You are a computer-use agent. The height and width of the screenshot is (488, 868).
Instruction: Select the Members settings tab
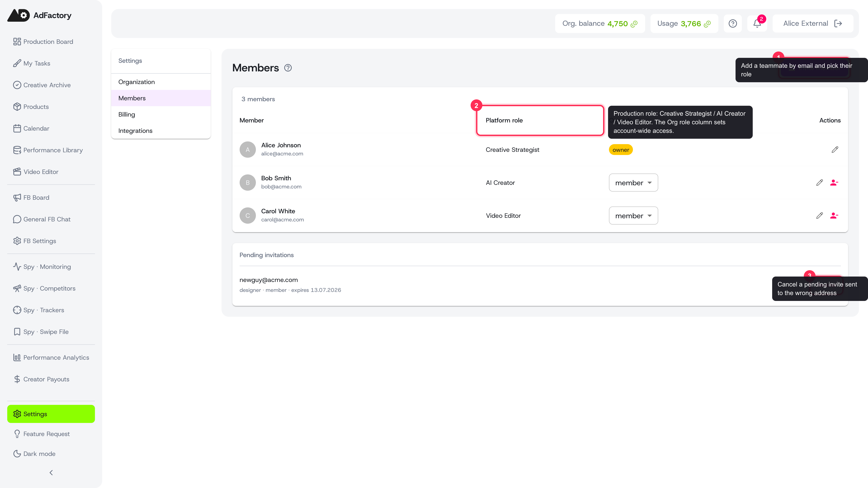point(161,98)
